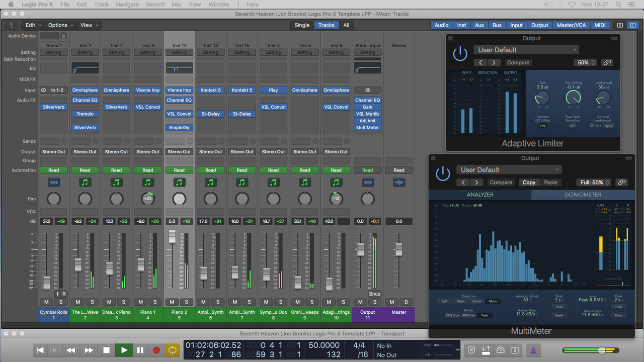Stop playback in the transport
The height and width of the screenshot is (362, 644).
point(107,350)
